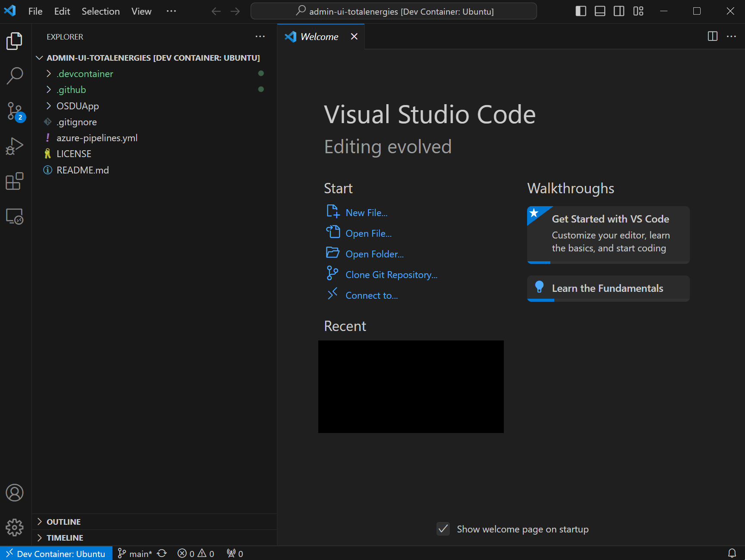
Task: Open the Search panel
Action: (x=15, y=75)
